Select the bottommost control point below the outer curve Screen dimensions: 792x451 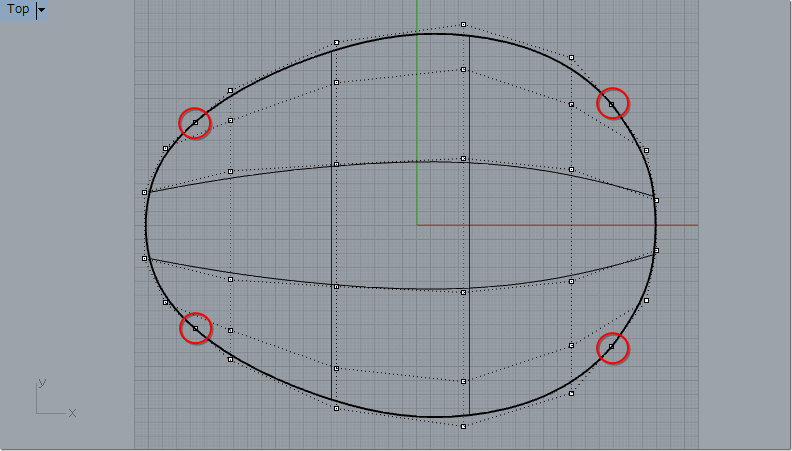tap(463, 426)
